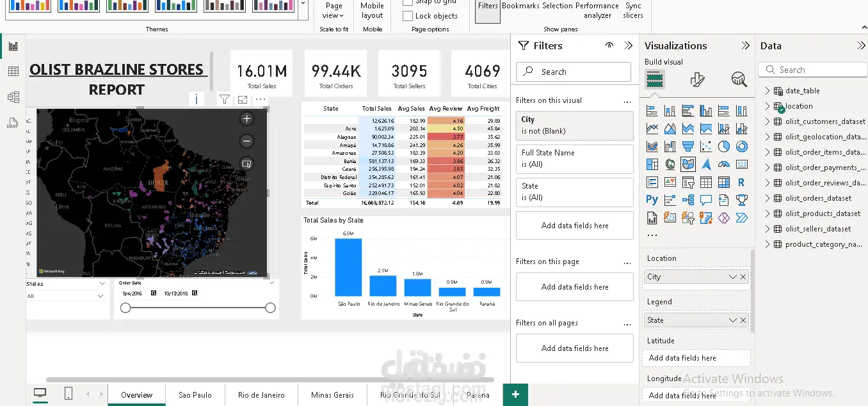868x406 pixels.
Task: Add a new report page
Action: point(515,394)
